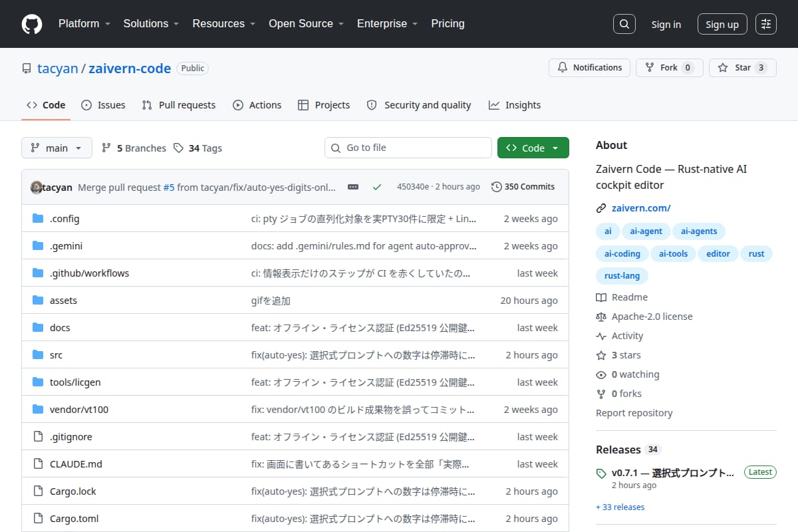Screen dimensions: 798x532
Task: Click the link icon beside zaivern.com
Action: (601, 208)
